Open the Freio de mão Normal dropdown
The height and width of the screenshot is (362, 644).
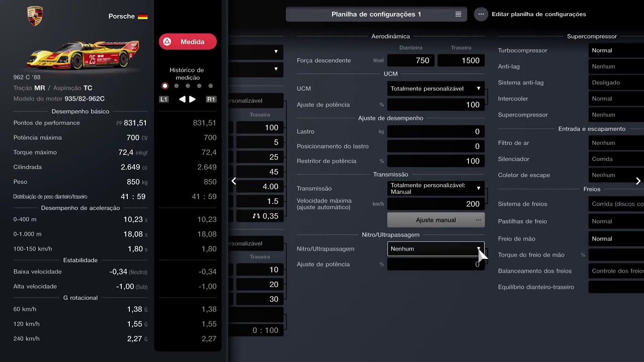[x=616, y=239]
